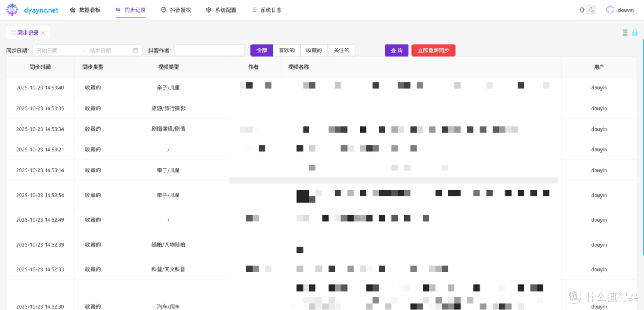Viewport: 644px width, 310px height.
Task: Select the 2025-10-23 14:52:54 time cell
Action: click(x=40, y=195)
